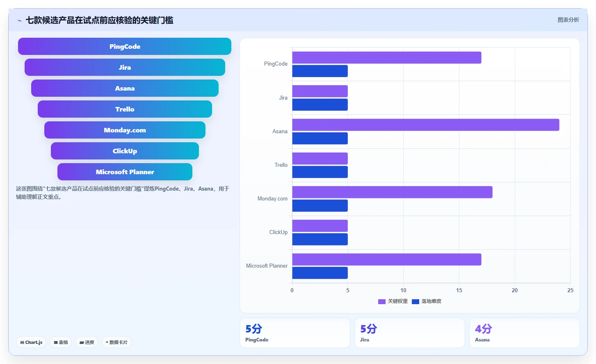Select the Asana funnel bar

[x=125, y=88]
